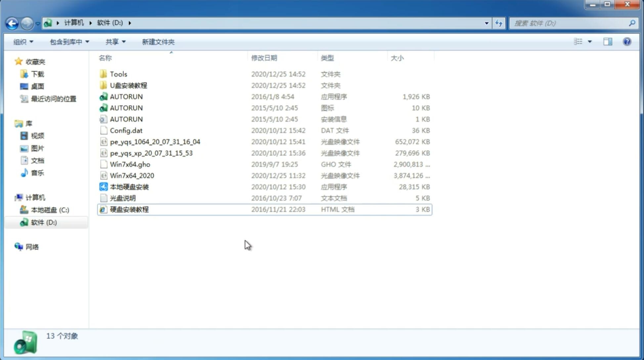This screenshot has width=644, height=360.
Task: Open 硬盘安装教程 HTML document
Action: (x=129, y=209)
